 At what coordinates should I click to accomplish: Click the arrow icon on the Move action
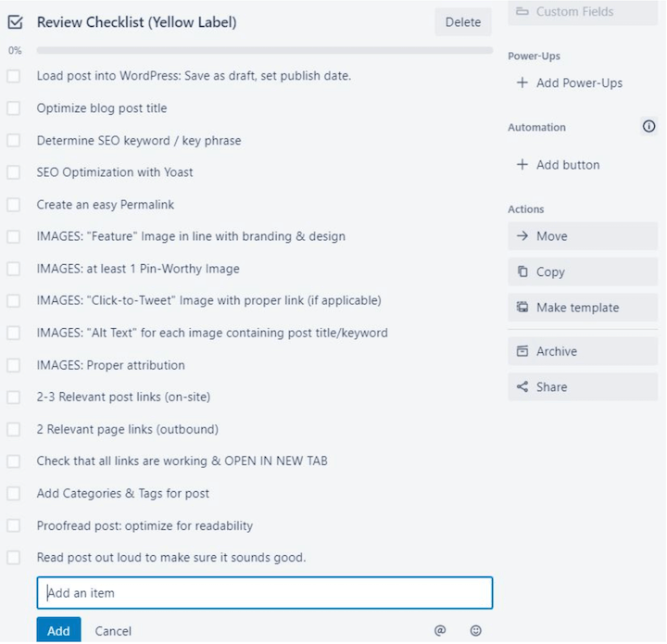522,235
